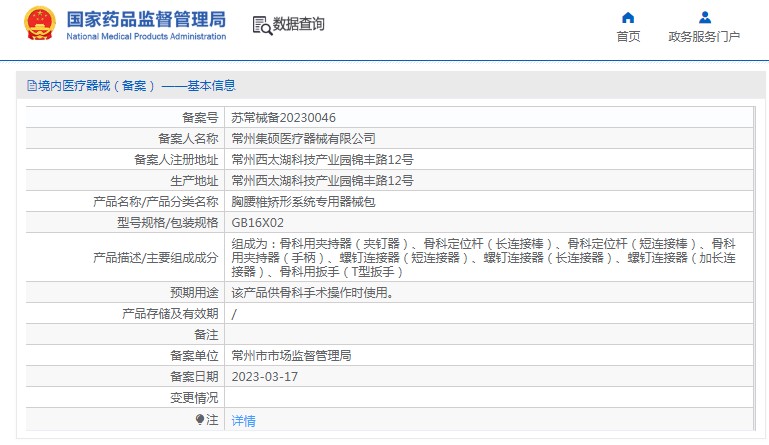Click the national emblem logo

coord(39,23)
